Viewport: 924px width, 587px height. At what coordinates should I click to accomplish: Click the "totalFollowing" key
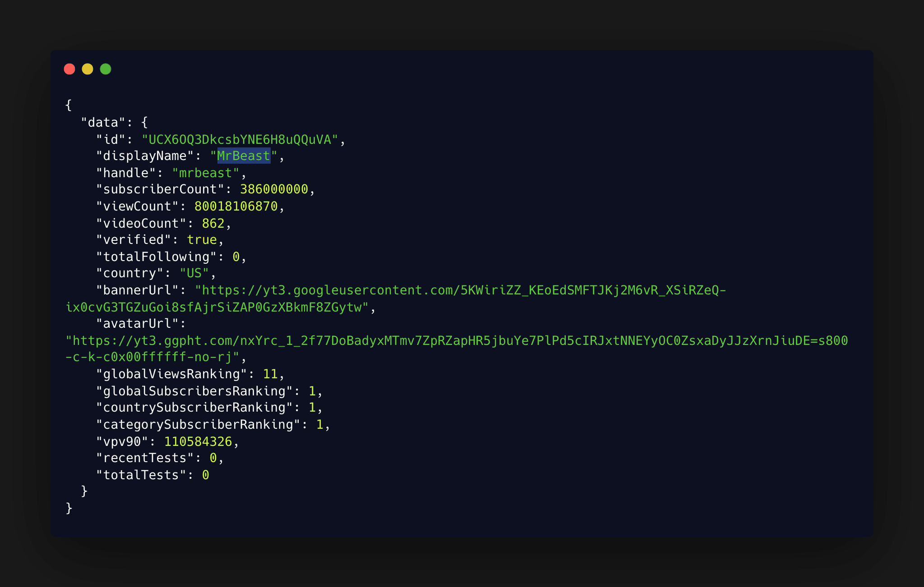(157, 257)
